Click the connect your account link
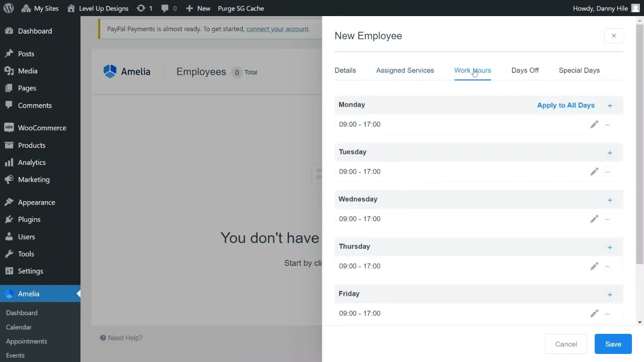This screenshot has height=362, width=644. coord(278,29)
